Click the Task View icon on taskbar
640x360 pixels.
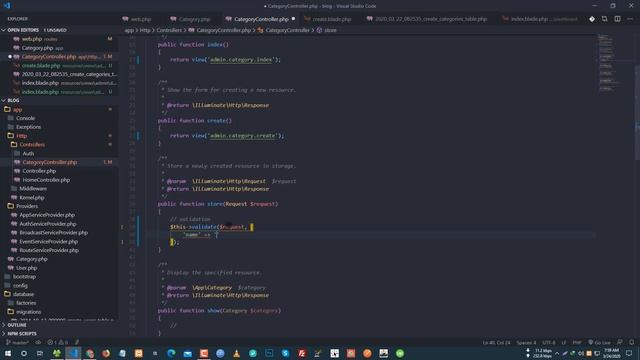pyautogui.click(x=40, y=353)
